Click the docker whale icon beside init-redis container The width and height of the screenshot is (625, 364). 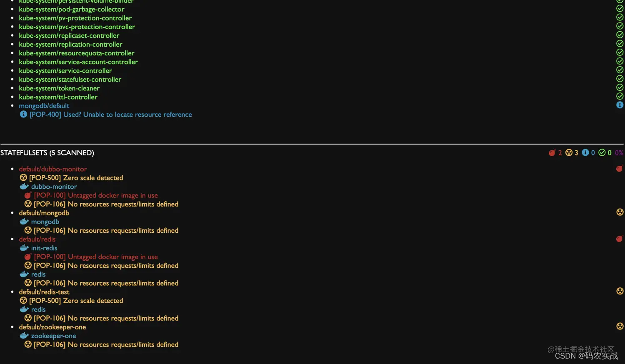(24, 247)
